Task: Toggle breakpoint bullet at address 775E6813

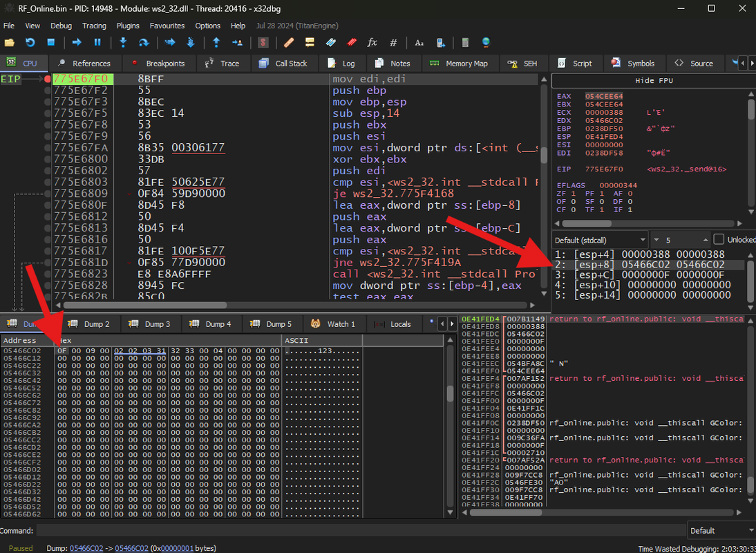Action: (x=47, y=228)
